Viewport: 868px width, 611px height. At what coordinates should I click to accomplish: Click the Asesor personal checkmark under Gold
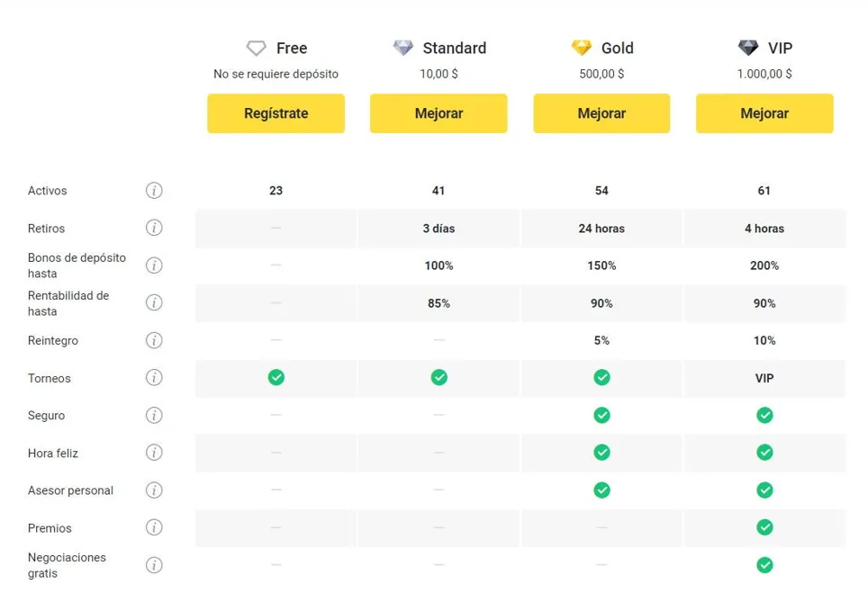pyautogui.click(x=601, y=490)
